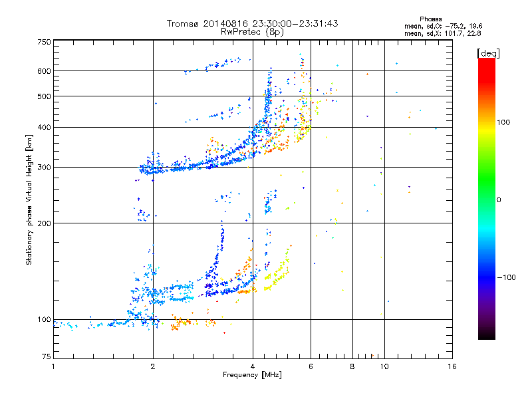The height and width of the screenshot is (399, 532).
Task: Click the x-axis tick label '4'
Action: click(x=253, y=366)
